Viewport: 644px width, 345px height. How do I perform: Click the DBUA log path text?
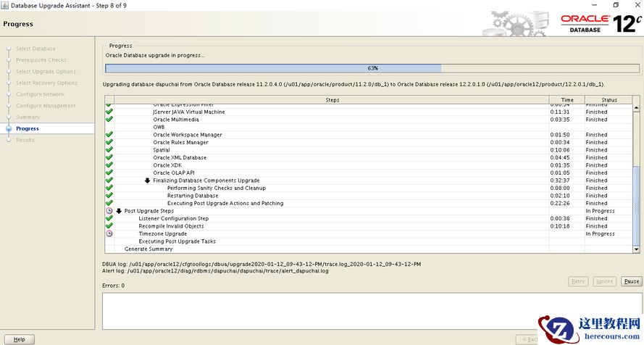pyautogui.click(x=262, y=264)
